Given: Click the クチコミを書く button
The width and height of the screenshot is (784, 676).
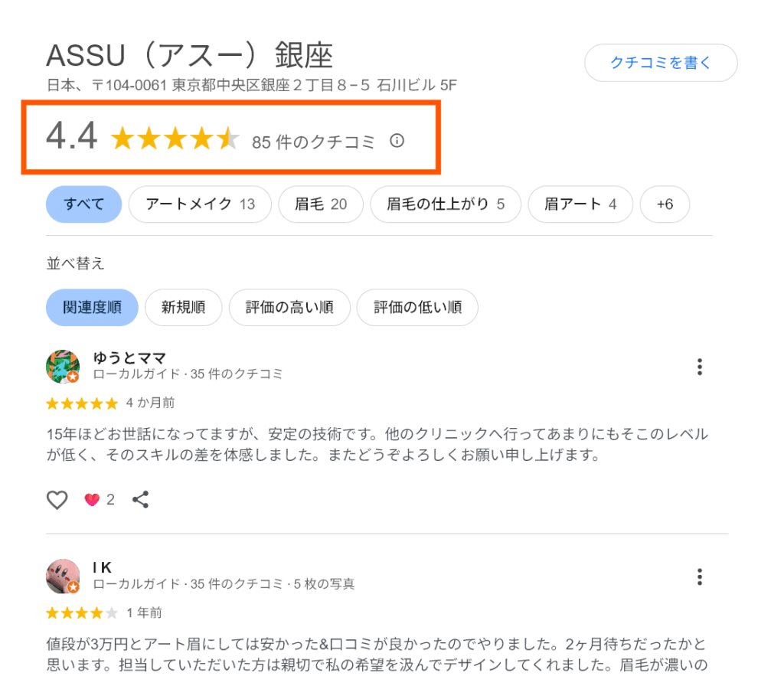Looking at the screenshot, I should point(661,63).
